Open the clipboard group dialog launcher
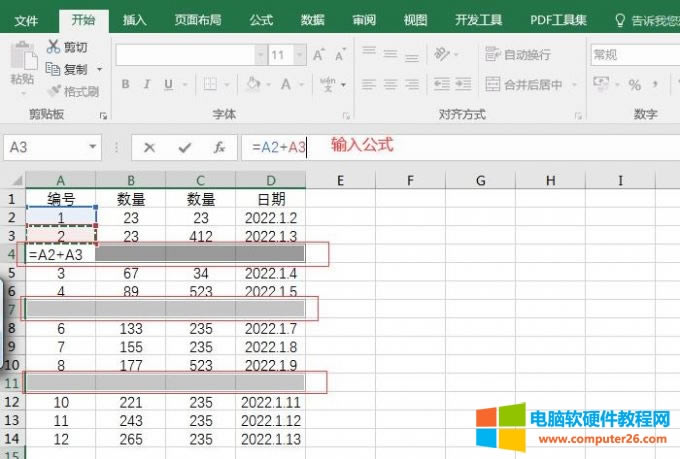 click(103, 115)
